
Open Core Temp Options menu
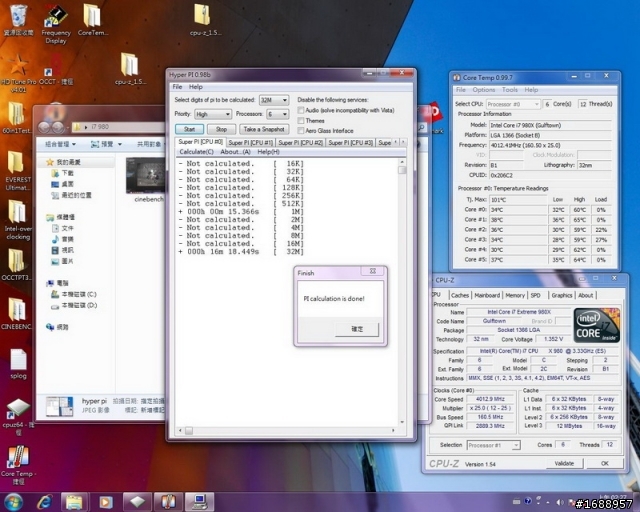click(483, 90)
